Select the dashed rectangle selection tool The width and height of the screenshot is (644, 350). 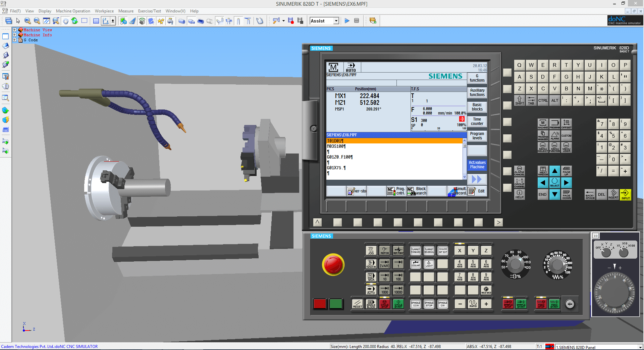point(84,21)
